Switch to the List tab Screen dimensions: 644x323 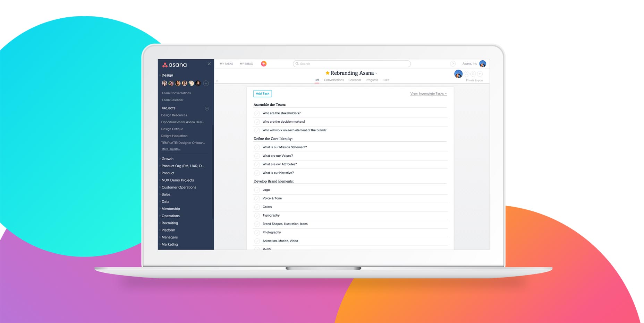pyautogui.click(x=317, y=80)
